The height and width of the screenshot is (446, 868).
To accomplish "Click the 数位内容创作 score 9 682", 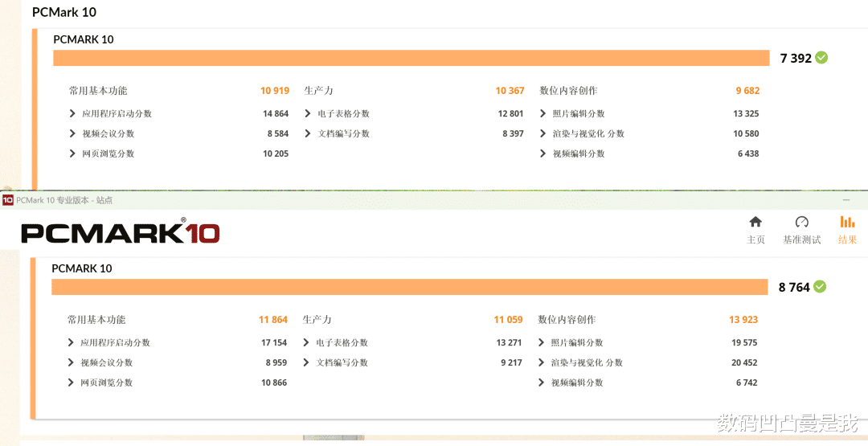I will 748,90.
